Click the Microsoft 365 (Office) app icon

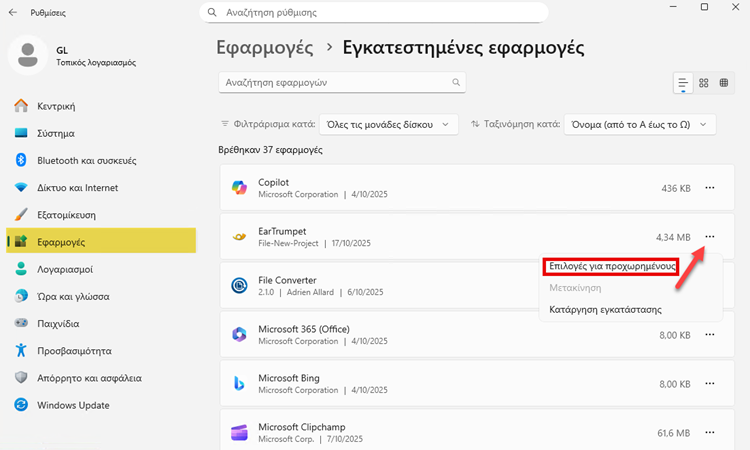(x=239, y=335)
